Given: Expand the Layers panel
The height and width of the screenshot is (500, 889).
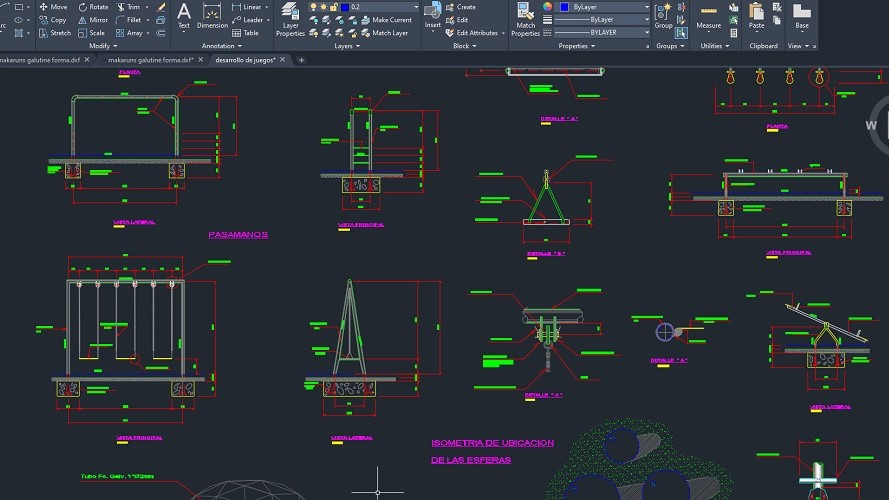Looking at the screenshot, I should pos(347,46).
